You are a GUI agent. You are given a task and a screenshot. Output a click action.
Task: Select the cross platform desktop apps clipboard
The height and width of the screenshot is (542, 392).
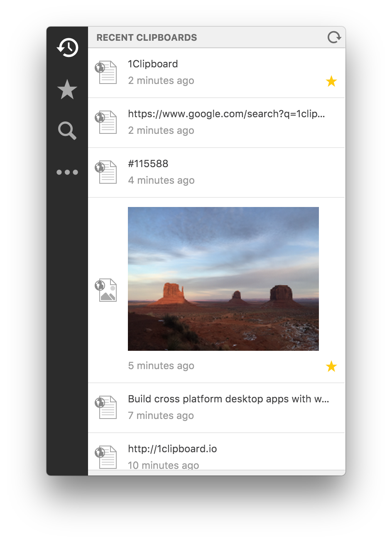(x=228, y=399)
